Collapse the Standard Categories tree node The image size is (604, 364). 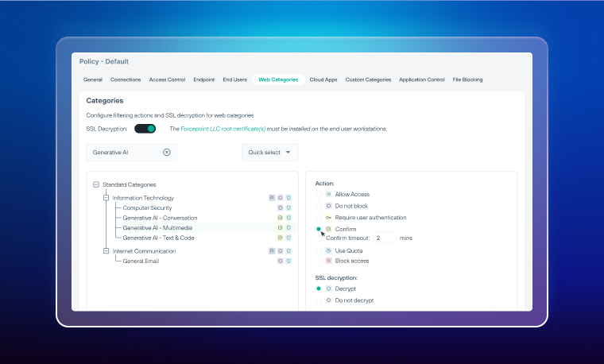[x=96, y=184]
